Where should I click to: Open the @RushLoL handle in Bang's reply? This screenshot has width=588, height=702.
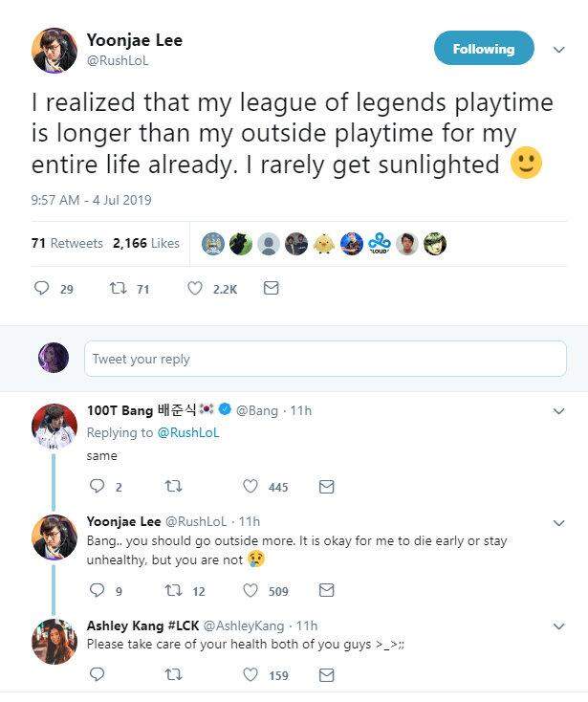pyautogui.click(x=187, y=432)
